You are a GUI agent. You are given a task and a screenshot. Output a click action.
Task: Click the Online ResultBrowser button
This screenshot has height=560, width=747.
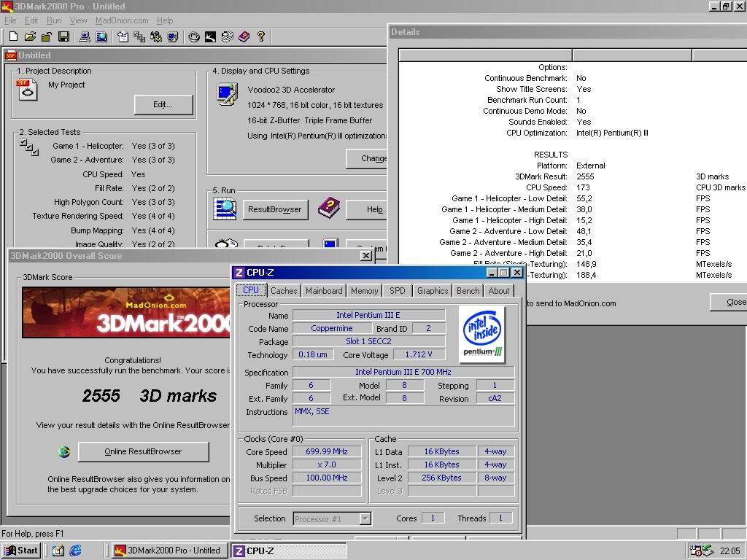(144, 451)
